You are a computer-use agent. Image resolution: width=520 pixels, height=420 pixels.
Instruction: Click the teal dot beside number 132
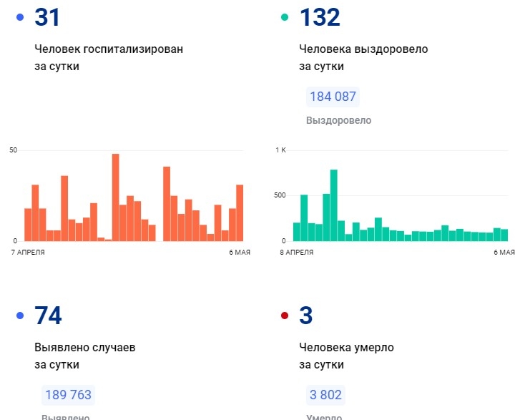(x=285, y=17)
